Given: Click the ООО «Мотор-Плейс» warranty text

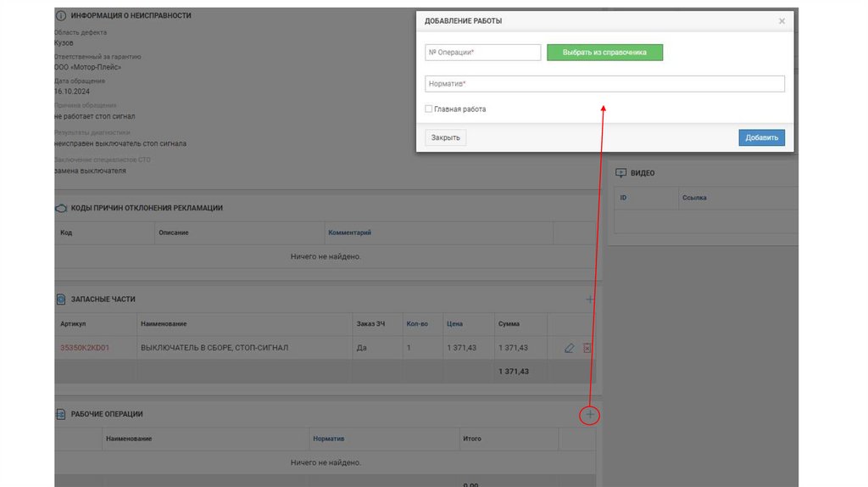Looking at the screenshot, I should pyautogui.click(x=87, y=67).
